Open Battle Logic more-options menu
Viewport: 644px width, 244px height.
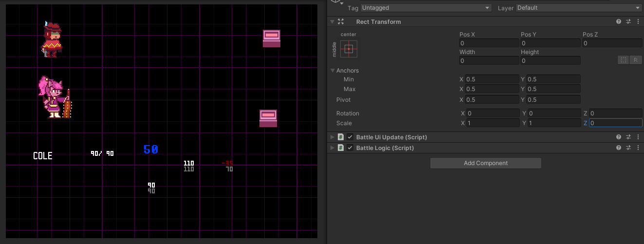638,148
